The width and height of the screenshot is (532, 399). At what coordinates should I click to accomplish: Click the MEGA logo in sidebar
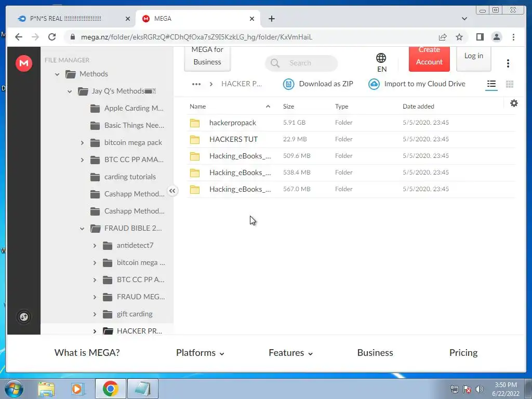coord(24,63)
